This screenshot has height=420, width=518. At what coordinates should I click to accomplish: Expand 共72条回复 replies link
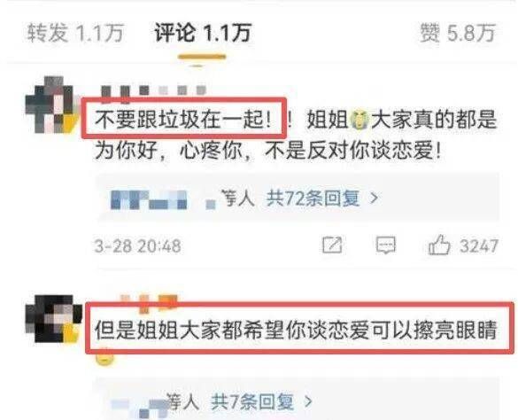313,198
